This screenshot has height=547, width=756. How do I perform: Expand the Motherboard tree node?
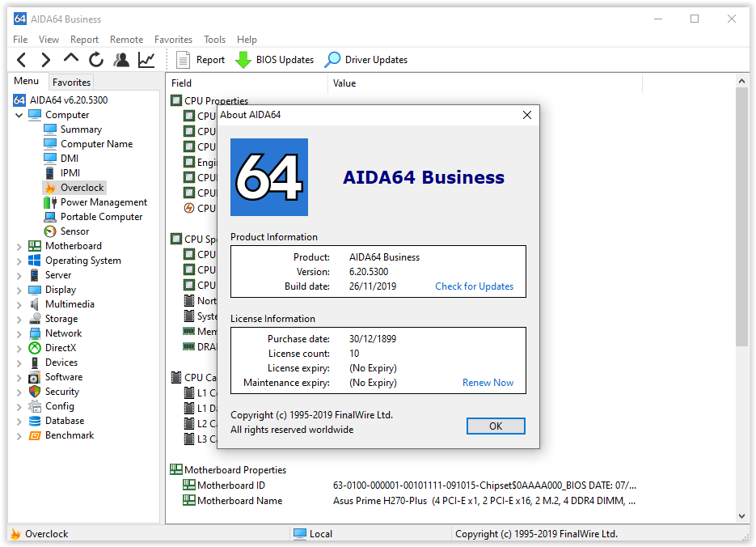[19, 247]
